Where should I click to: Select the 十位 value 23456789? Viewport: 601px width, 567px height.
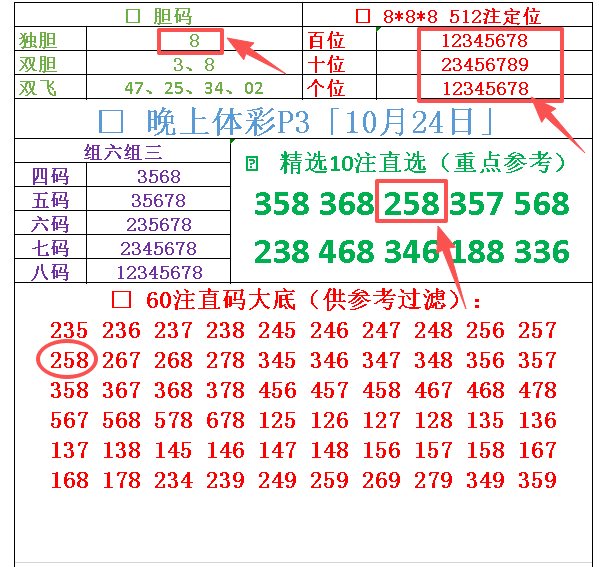[485, 64]
